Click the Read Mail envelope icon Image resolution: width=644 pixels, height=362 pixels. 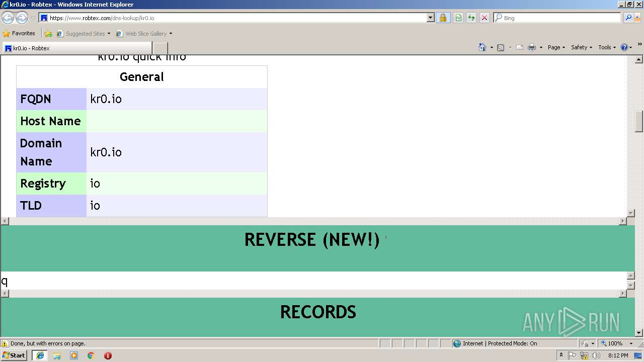pos(520,47)
